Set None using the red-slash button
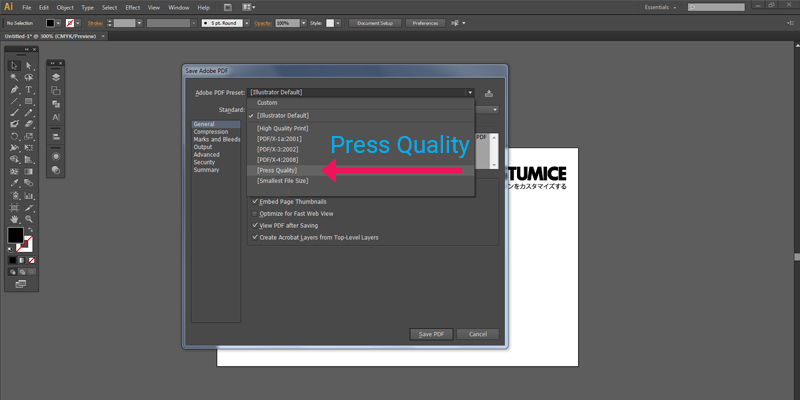Viewport: 800px width, 400px height. (x=31, y=260)
